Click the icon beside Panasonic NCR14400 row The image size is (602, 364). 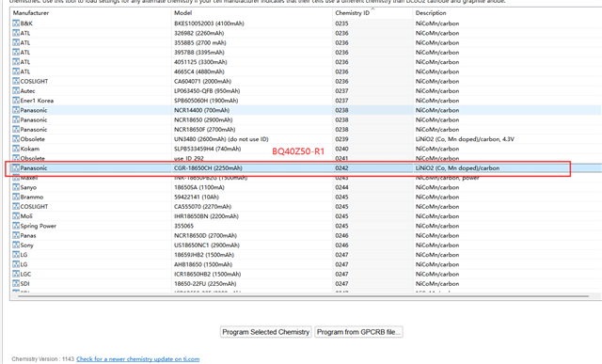coord(16,110)
